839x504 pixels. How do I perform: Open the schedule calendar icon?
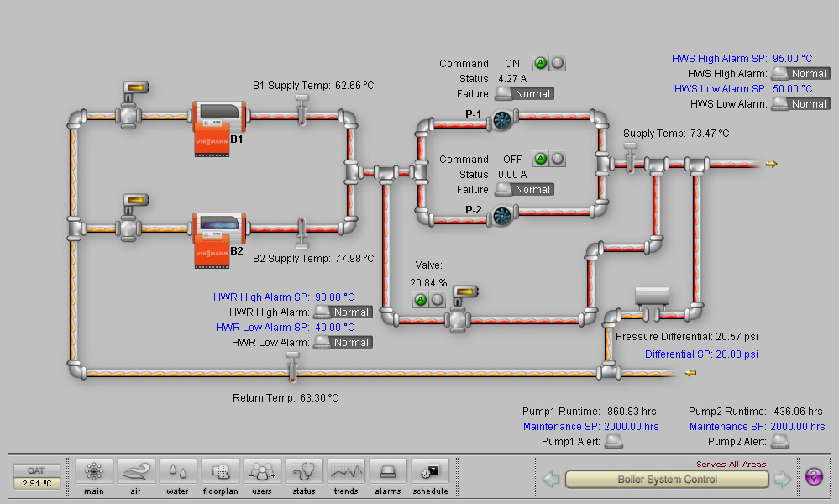430,470
